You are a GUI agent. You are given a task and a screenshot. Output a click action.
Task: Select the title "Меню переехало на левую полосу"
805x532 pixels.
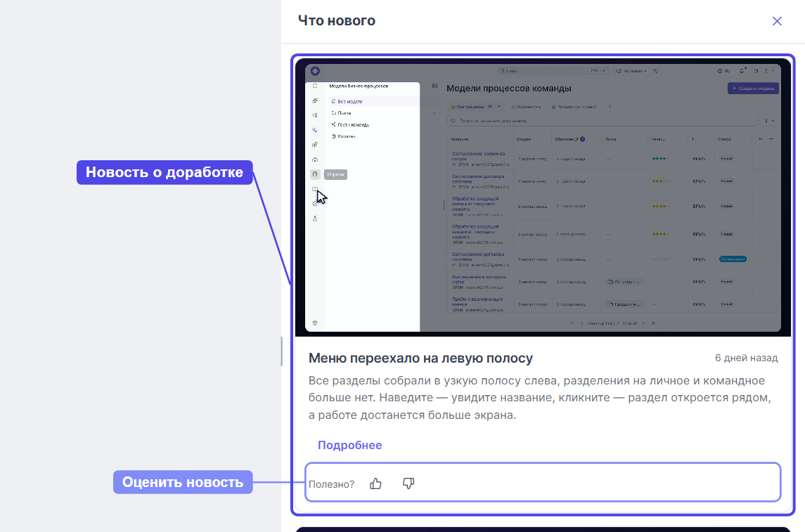(420, 358)
